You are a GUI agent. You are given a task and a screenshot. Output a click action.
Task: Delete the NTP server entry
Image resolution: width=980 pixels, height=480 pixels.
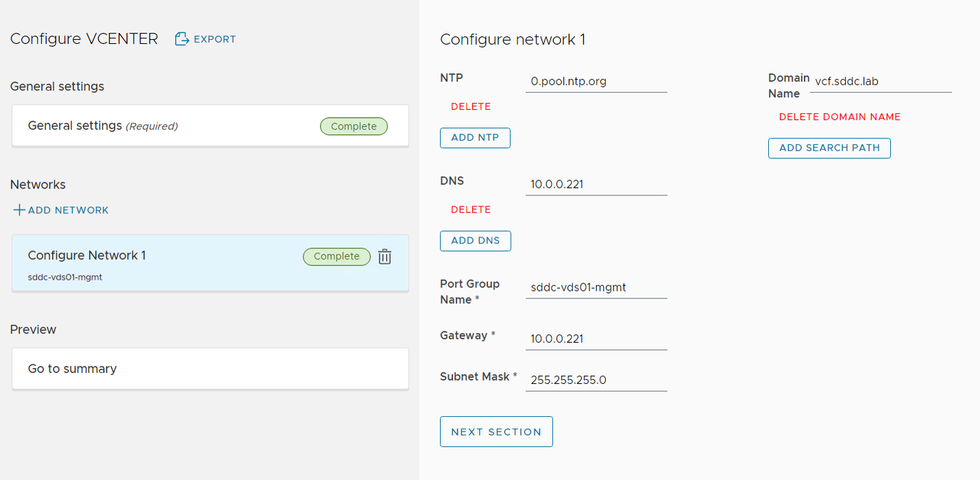pos(471,107)
